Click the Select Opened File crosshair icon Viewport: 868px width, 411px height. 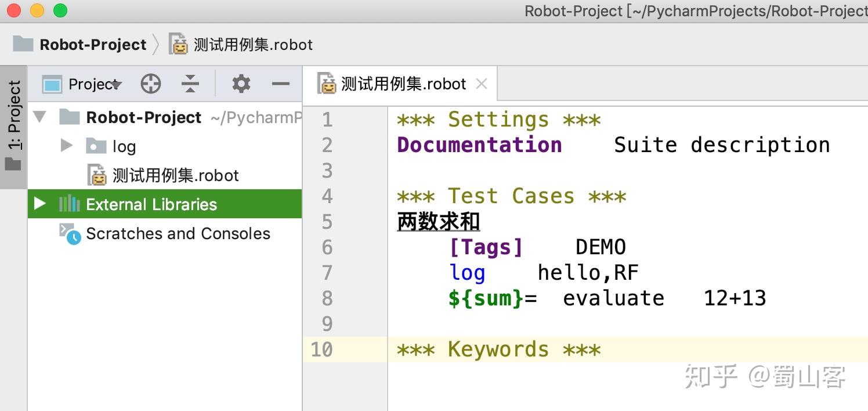pos(150,84)
